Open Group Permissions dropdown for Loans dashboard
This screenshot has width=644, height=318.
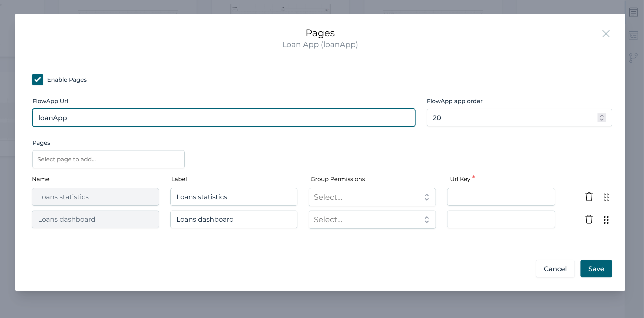(x=372, y=219)
